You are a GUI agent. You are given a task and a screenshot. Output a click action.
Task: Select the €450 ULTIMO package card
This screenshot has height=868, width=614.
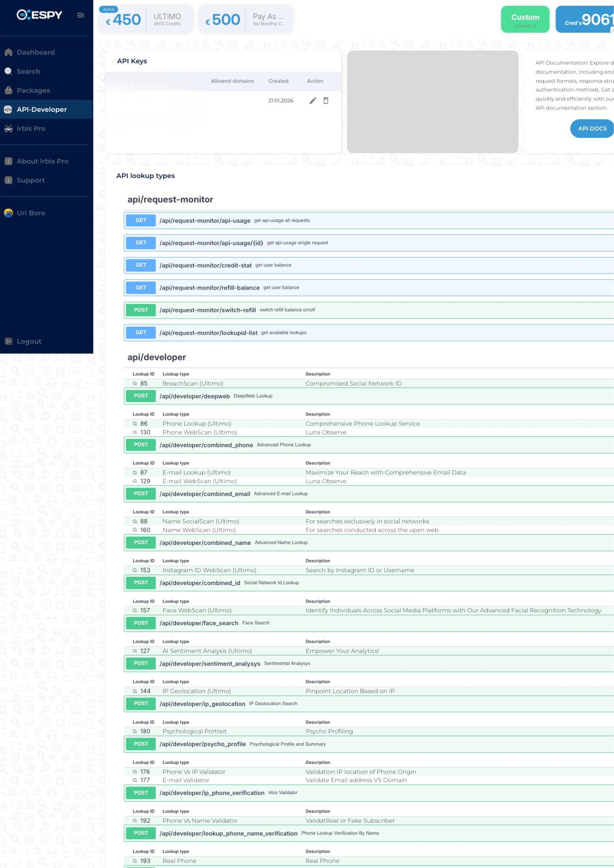145,19
